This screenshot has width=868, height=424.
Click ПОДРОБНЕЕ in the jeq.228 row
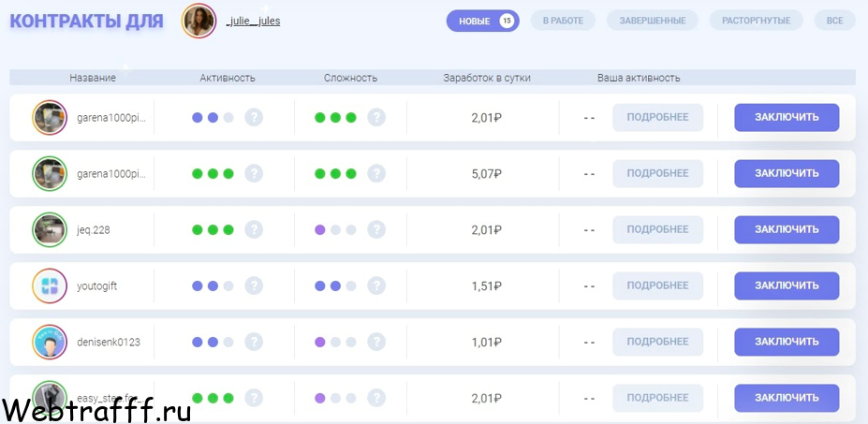click(x=657, y=229)
